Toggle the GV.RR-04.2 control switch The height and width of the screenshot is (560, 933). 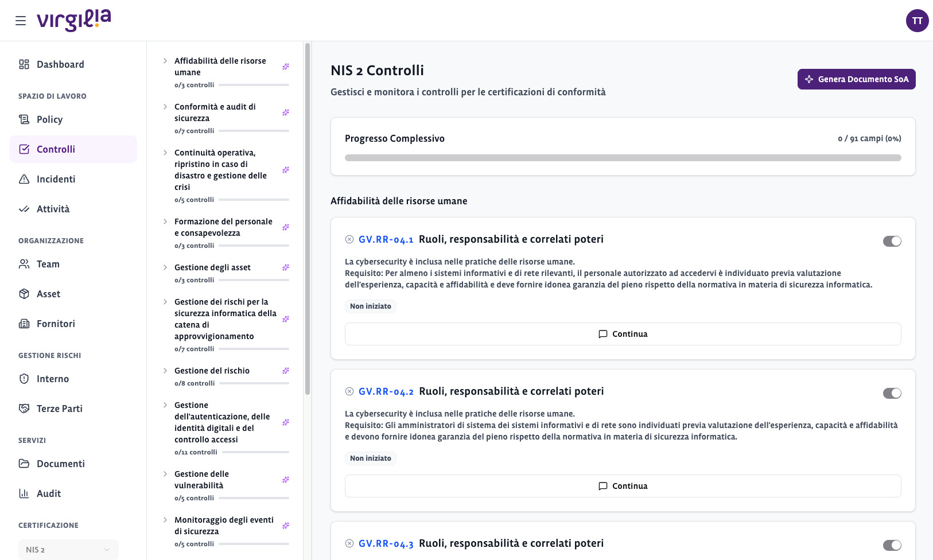coord(892,393)
